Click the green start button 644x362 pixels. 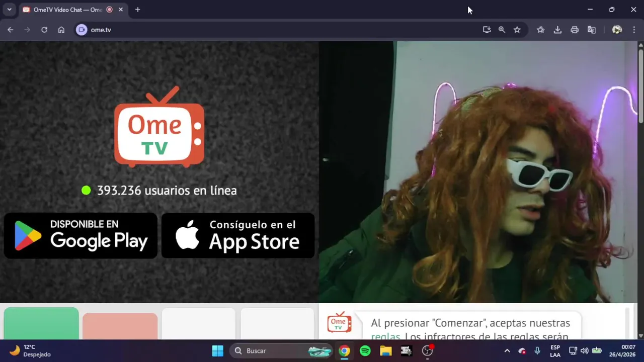point(41,323)
